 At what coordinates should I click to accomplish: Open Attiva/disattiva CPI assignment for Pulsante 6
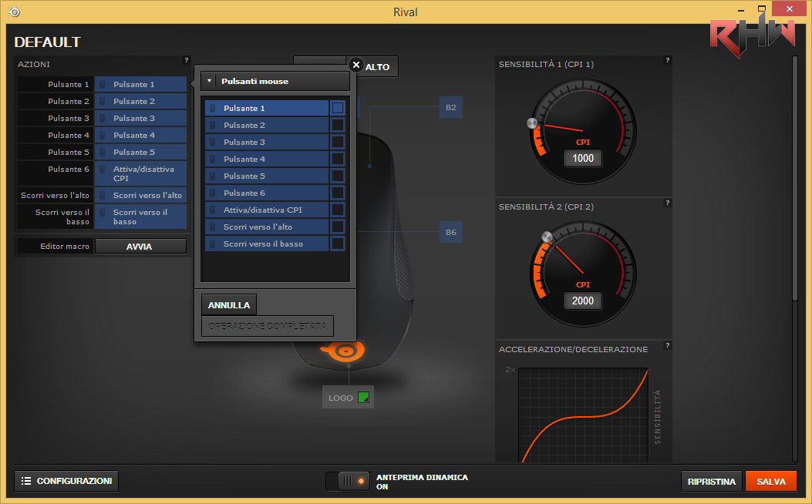(x=140, y=173)
